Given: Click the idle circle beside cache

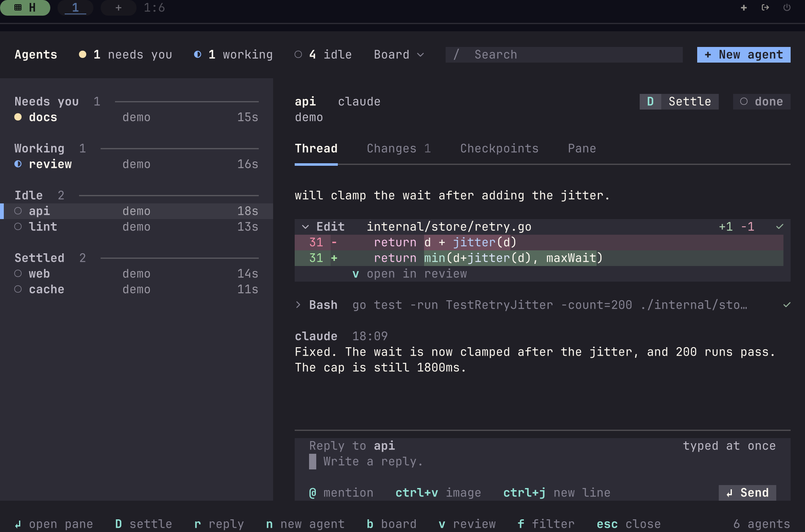Looking at the screenshot, I should [x=18, y=289].
